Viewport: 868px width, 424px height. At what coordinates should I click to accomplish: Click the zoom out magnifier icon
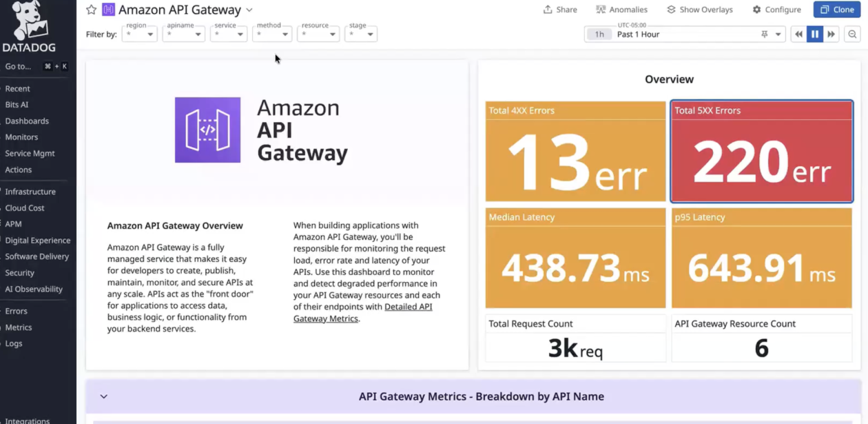(854, 34)
